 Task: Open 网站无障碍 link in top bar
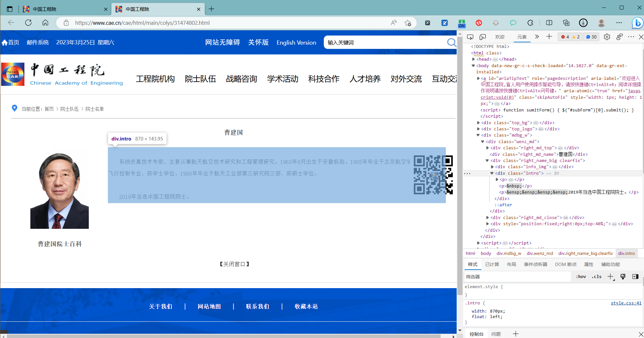coord(223,42)
